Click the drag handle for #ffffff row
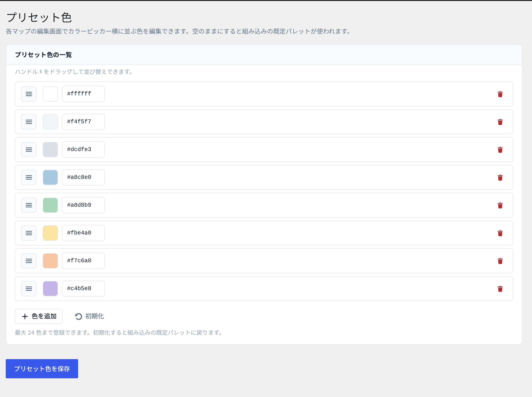Viewport: 532px width, 397px height. 29,94
